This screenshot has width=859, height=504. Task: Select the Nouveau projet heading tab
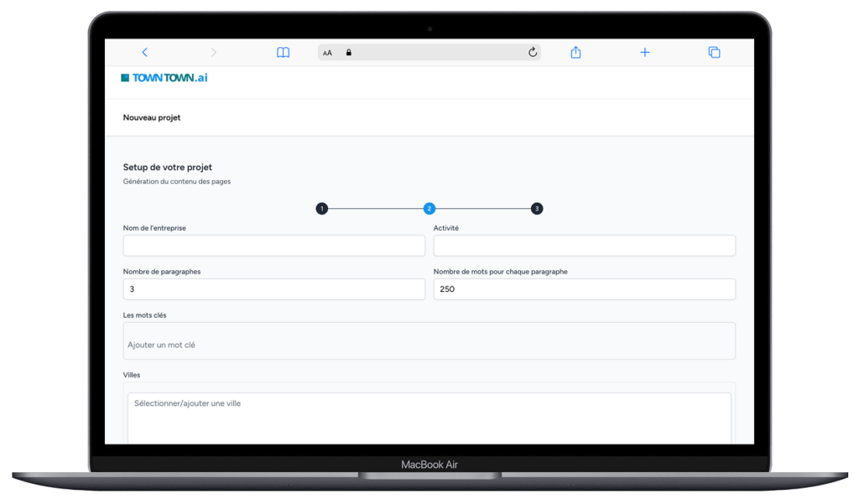pos(152,117)
